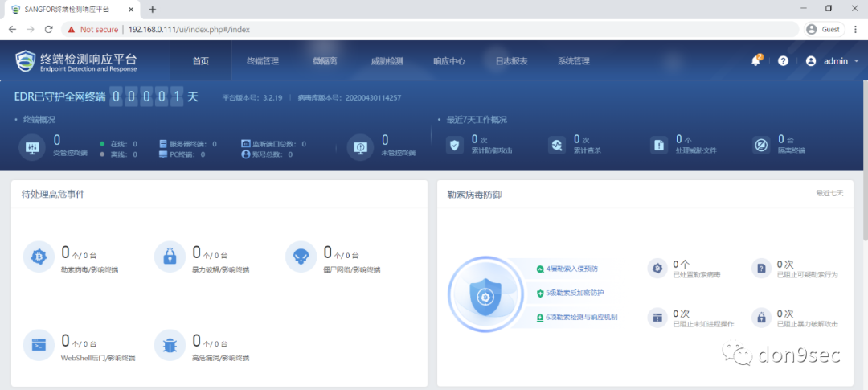Open the 系统管理 tab

pos(574,61)
